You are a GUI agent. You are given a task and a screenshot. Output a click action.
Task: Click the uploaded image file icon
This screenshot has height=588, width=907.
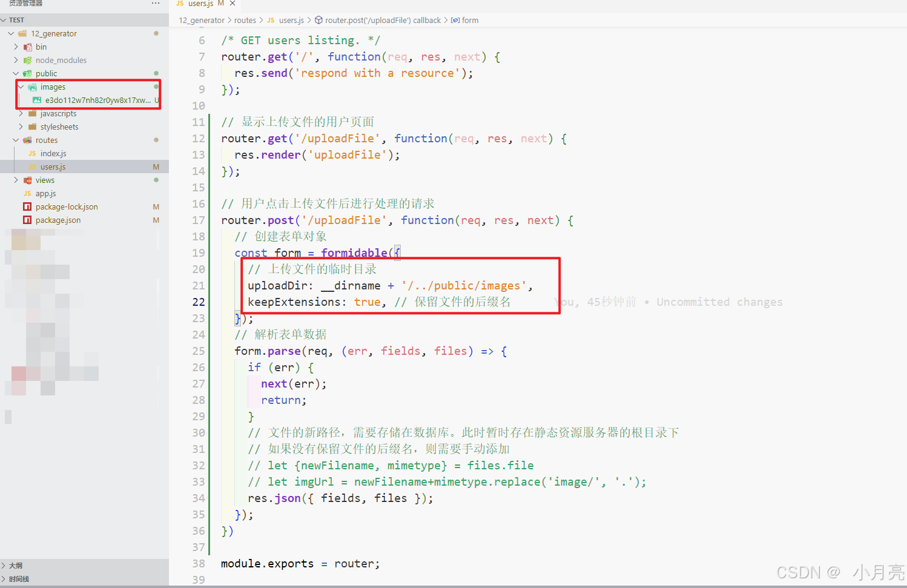pyautogui.click(x=37, y=100)
